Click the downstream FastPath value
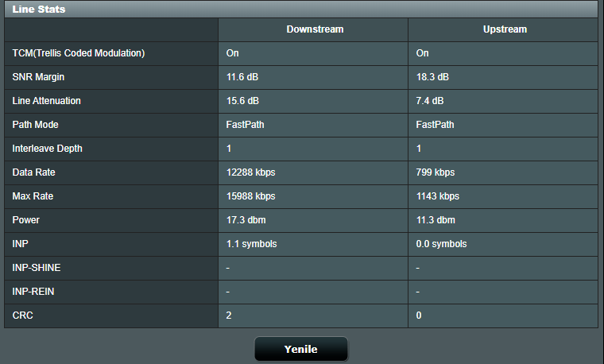The height and width of the screenshot is (364, 604). 245,125
